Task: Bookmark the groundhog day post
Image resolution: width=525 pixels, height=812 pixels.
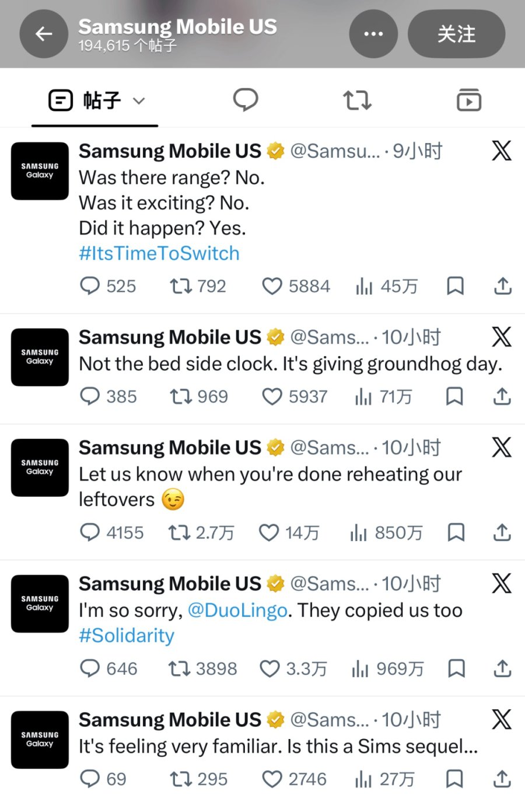Action: point(454,396)
